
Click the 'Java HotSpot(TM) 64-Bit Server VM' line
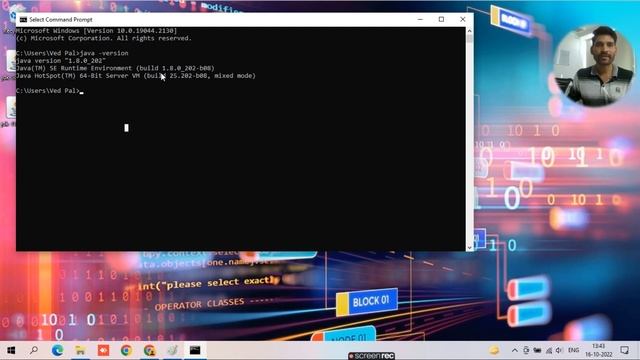click(136, 76)
